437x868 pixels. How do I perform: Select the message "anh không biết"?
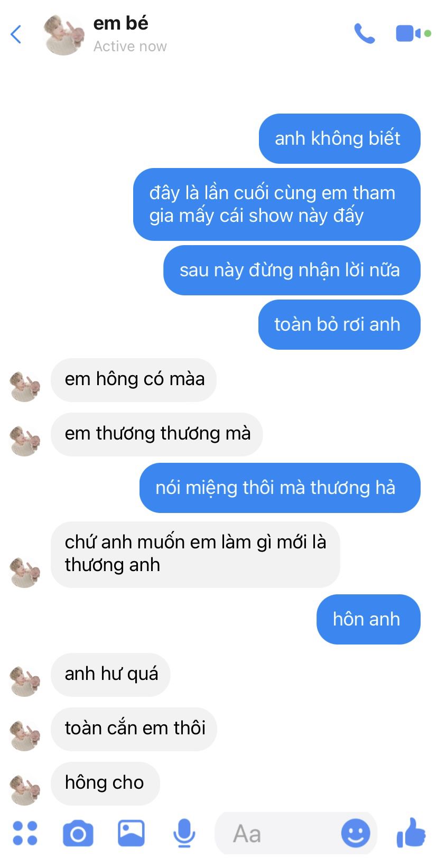click(339, 138)
